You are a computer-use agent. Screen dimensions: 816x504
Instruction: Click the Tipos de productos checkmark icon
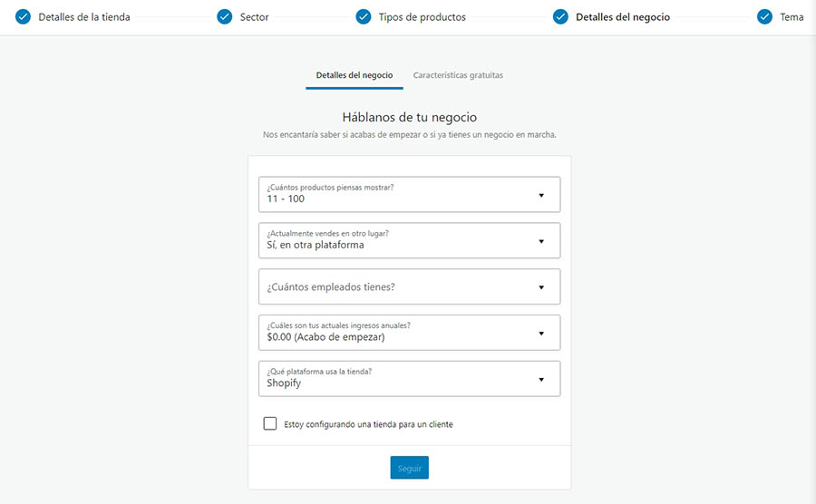click(364, 16)
